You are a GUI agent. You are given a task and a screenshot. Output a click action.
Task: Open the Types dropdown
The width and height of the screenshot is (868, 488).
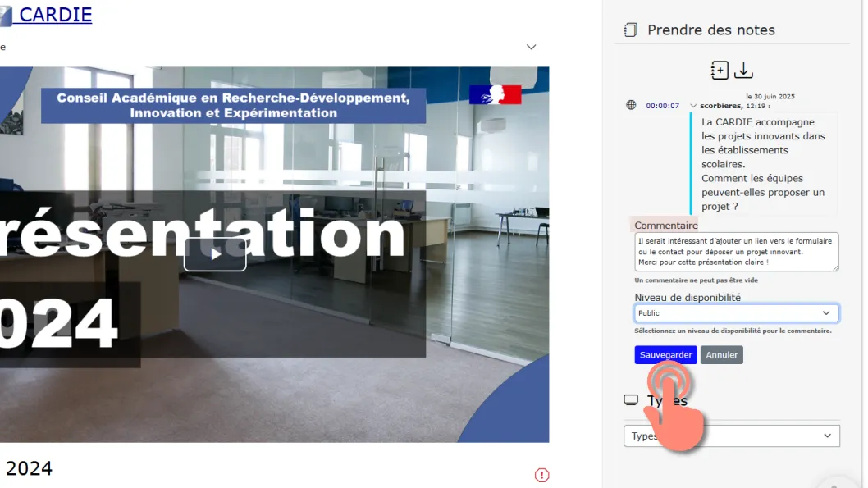pos(731,436)
